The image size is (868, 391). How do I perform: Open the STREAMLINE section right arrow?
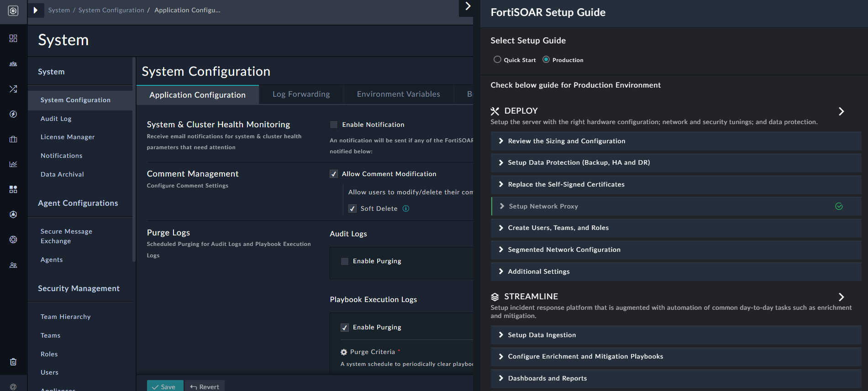tap(841, 297)
